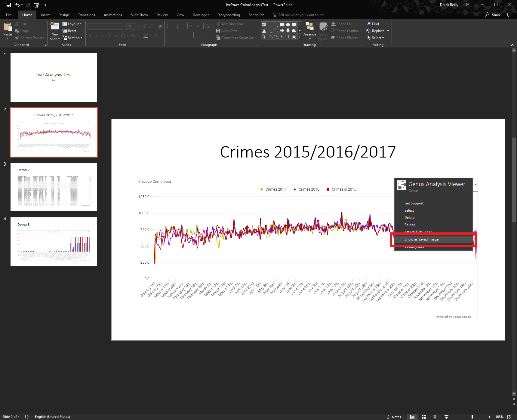The height and width of the screenshot is (420, 517).
Task: Click Tell me what you want box
Action: coord(298,15)
